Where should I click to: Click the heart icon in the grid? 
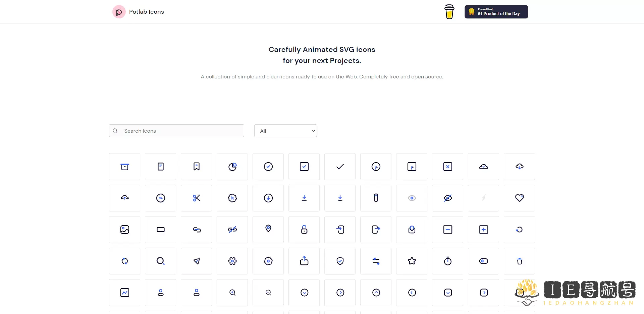coord(519,198)
